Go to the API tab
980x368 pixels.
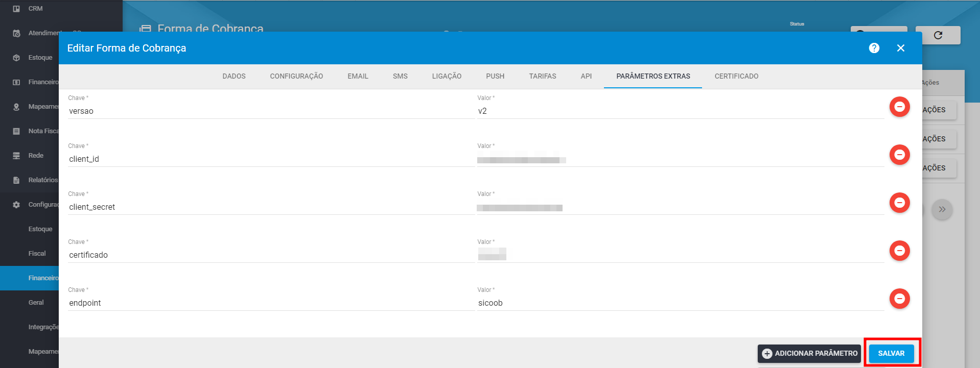[586, 76]
